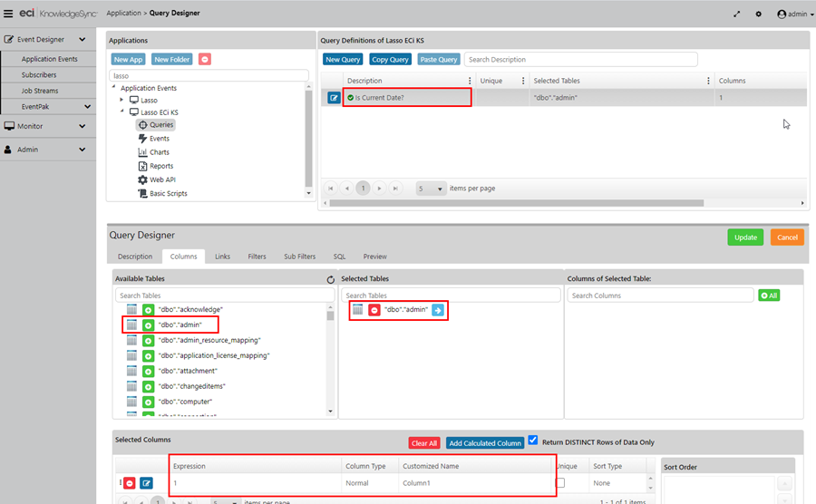Click the Paste Query button

click(439, 59)
